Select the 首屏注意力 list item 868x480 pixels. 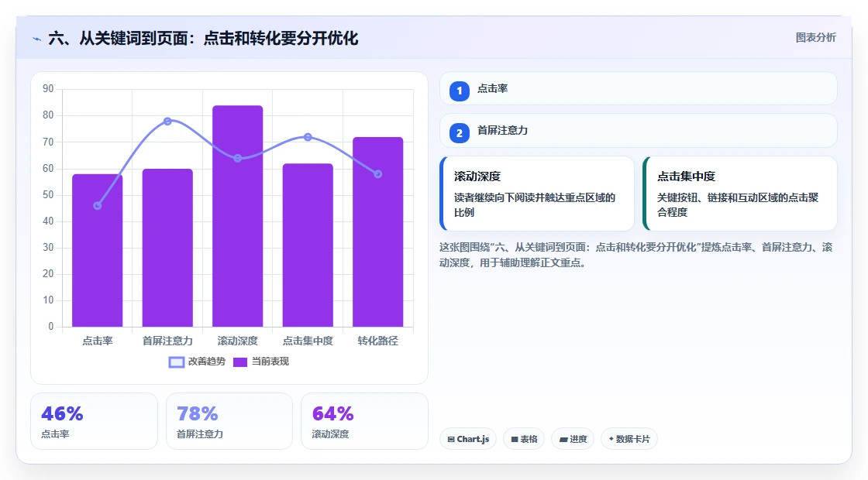tap(639, 131)
